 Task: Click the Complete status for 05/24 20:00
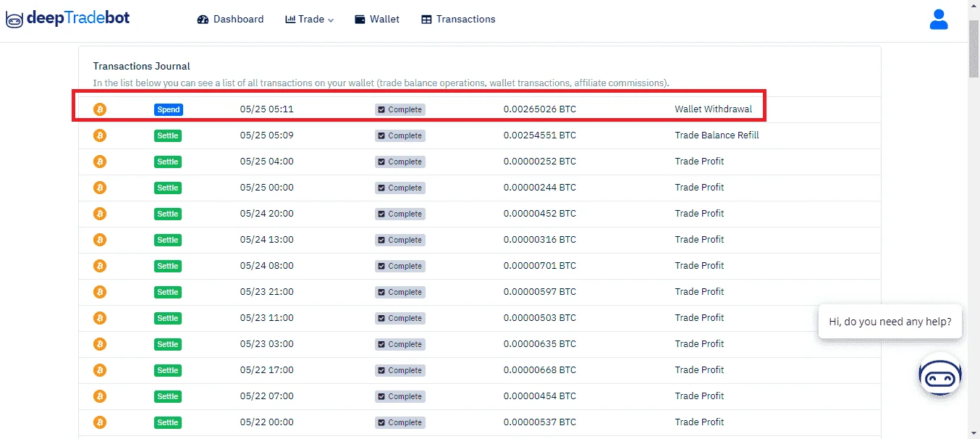[x=400, y=214]
